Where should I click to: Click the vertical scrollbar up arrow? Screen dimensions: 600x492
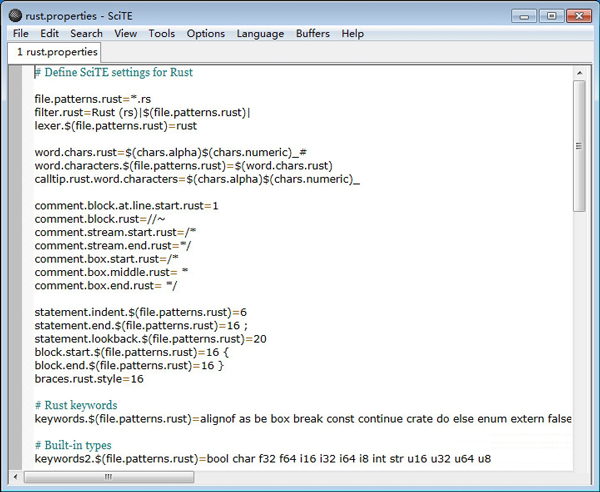579,73
